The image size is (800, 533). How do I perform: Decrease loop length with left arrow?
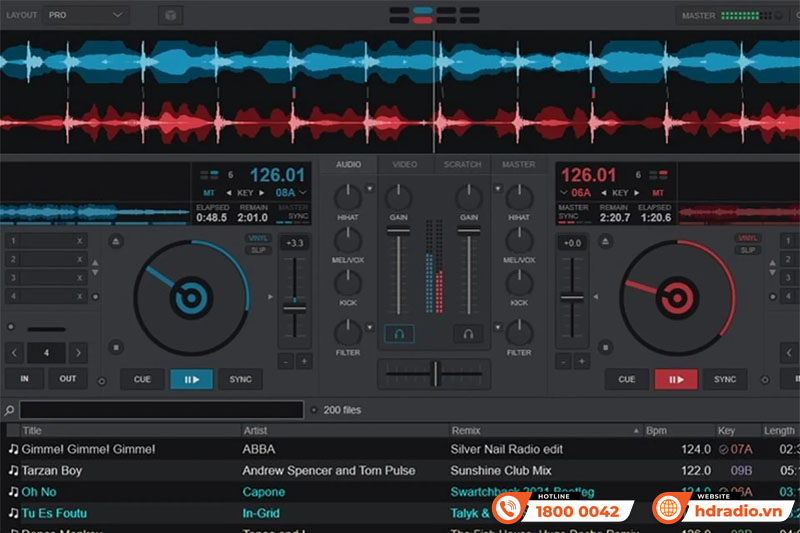14,352
